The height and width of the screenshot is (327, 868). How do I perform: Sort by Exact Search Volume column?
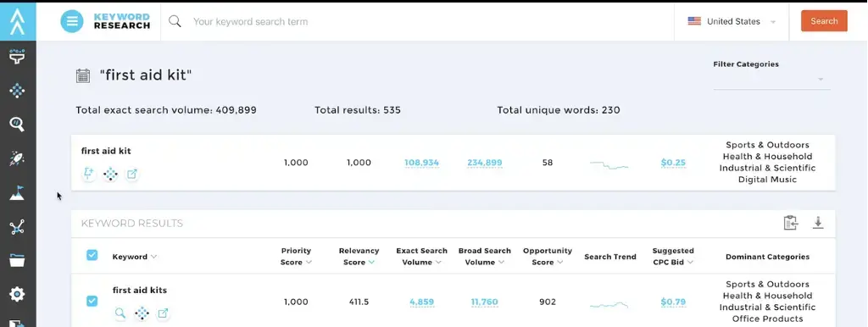coord(421,256)
